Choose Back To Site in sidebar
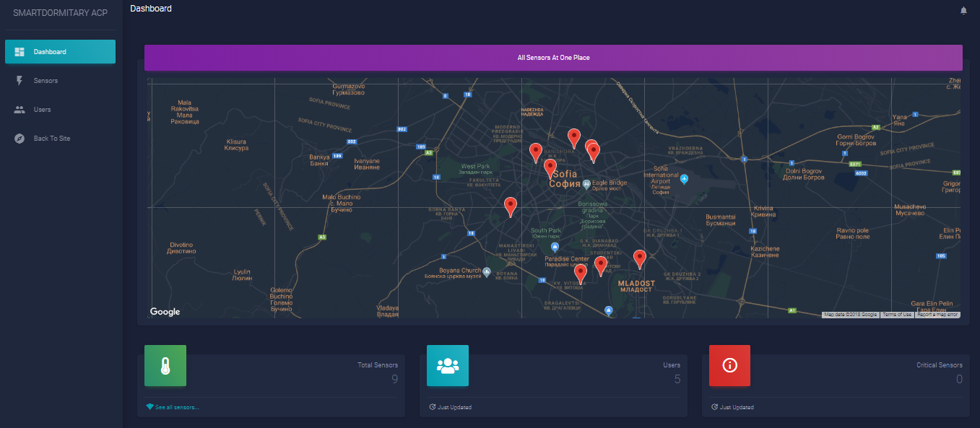This screenshot has height=428, width=980. tap(60, 139)
